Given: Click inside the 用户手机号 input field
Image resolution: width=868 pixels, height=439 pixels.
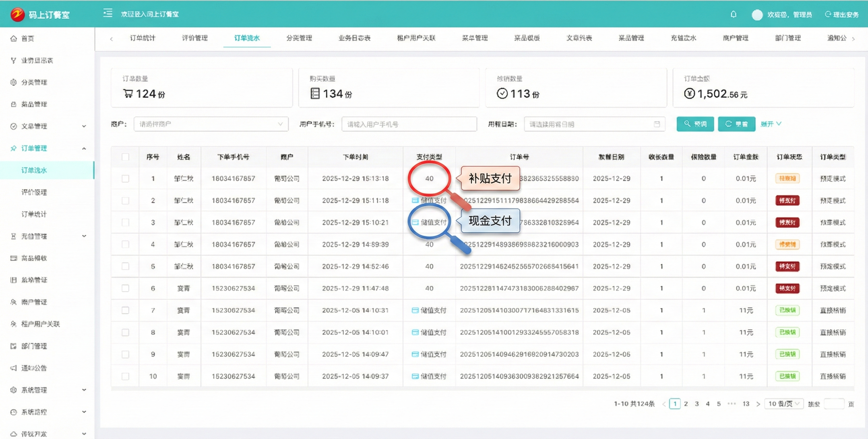Looking at the screenshot, I should (x=409, y=124).
